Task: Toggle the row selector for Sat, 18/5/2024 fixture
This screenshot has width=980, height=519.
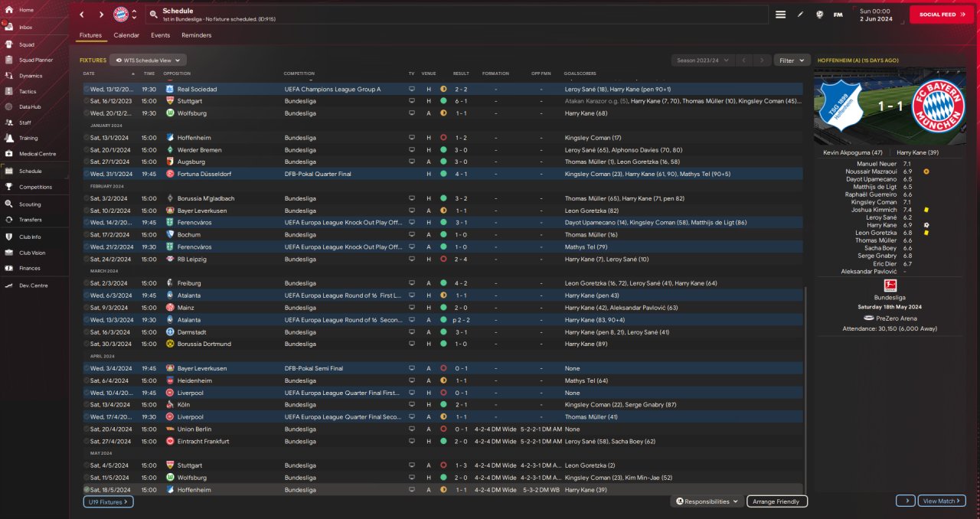Action: [87, 490]
